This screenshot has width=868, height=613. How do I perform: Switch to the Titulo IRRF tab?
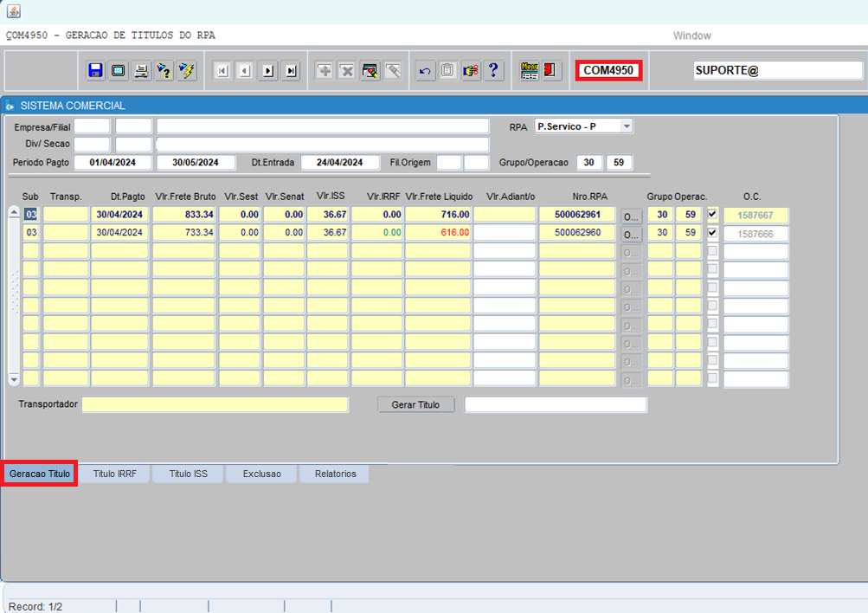pos(114,474)
